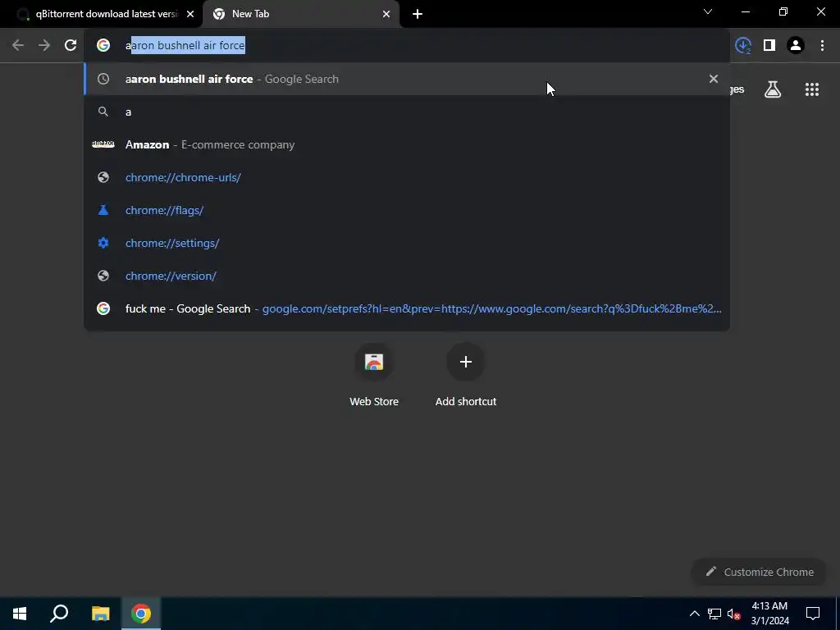Click the Customize Chrome button
Screen dimensions: 840x630
(759, 572)
